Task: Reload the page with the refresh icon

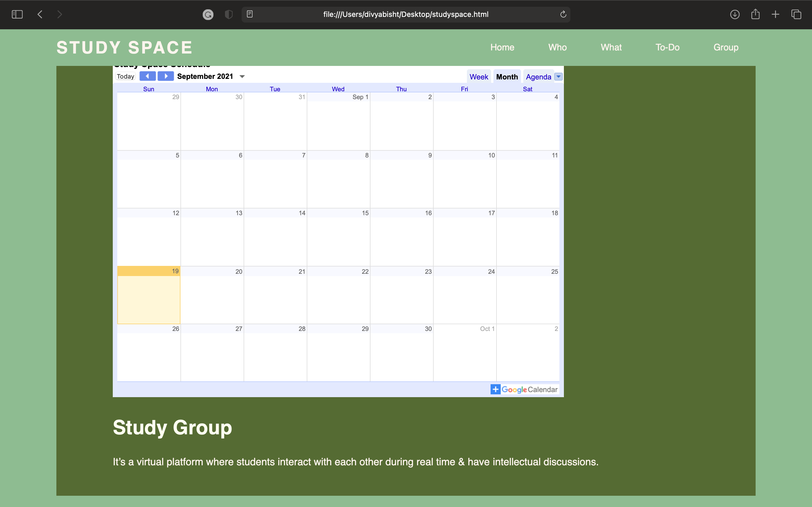Action: tap(563, 14)
